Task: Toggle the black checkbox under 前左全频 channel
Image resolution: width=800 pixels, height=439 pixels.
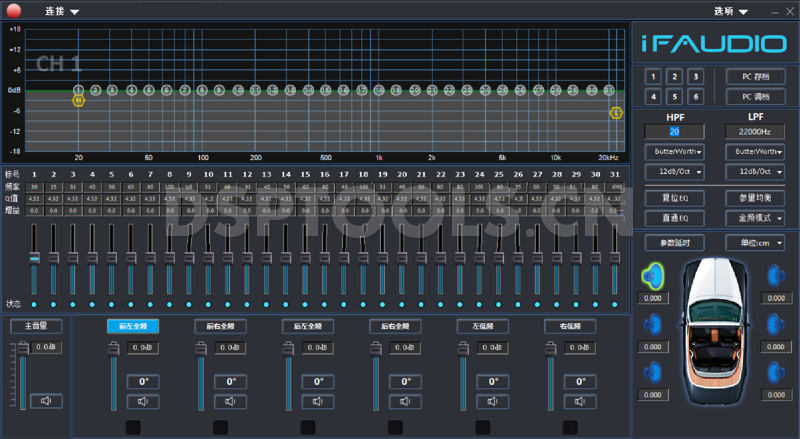Action: click(x=132, y=427)
